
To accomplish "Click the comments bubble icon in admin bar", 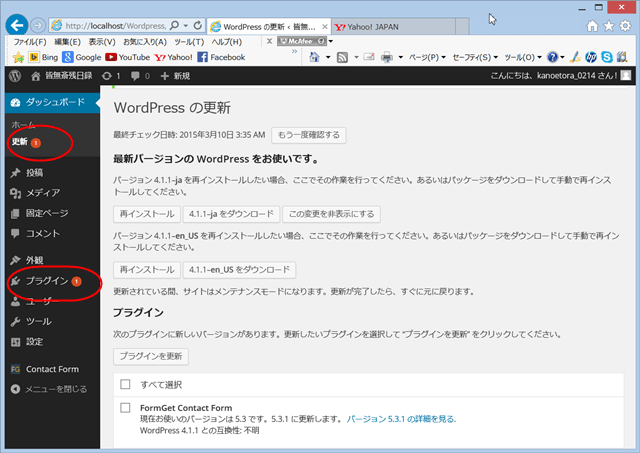I will [135, 75].
